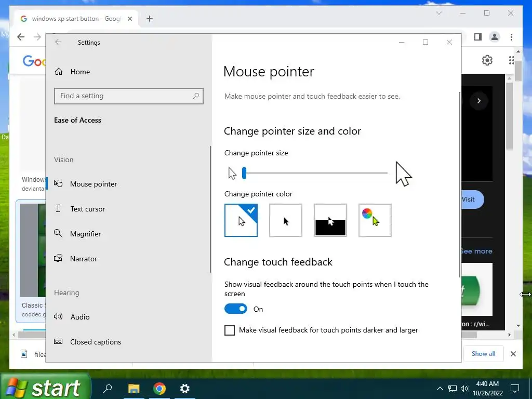Click the Chrome profile avatar icon

click(x=495, y=37)
